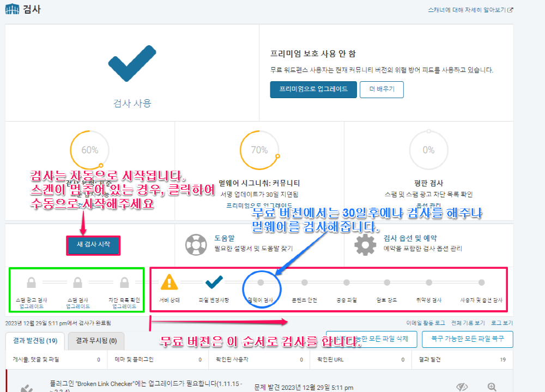Start a new scan with 새 검사 시작
Screen dimensions: 545x392
point(93,245)
